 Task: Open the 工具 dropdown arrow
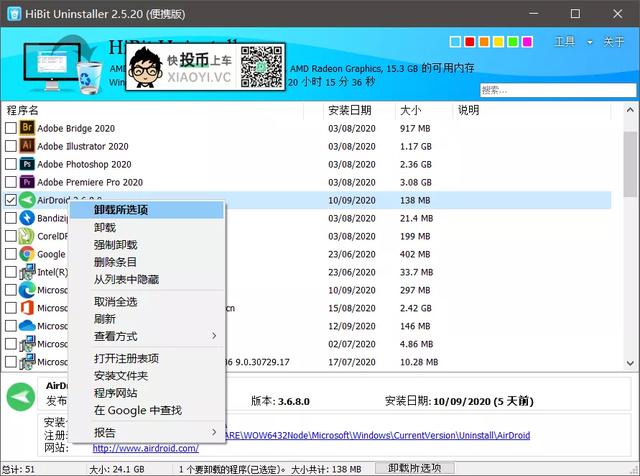(589, 42)
